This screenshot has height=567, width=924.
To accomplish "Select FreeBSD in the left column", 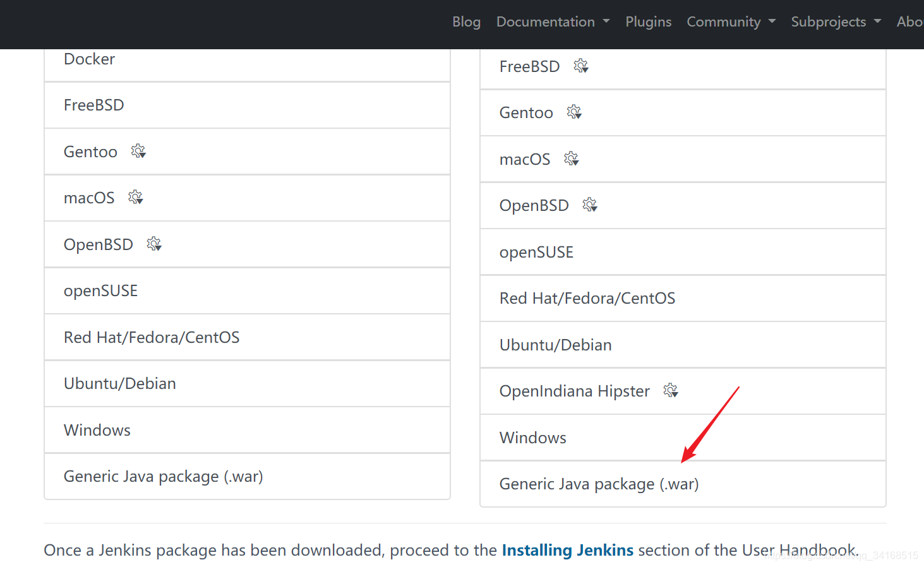I will tap(247, 105).
